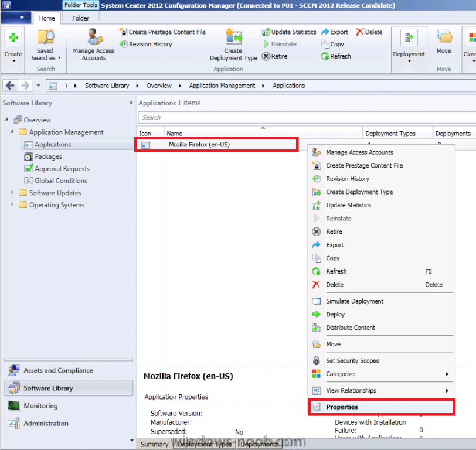
Task: Click the Forward navigation arrow
Action: (25, 86)
